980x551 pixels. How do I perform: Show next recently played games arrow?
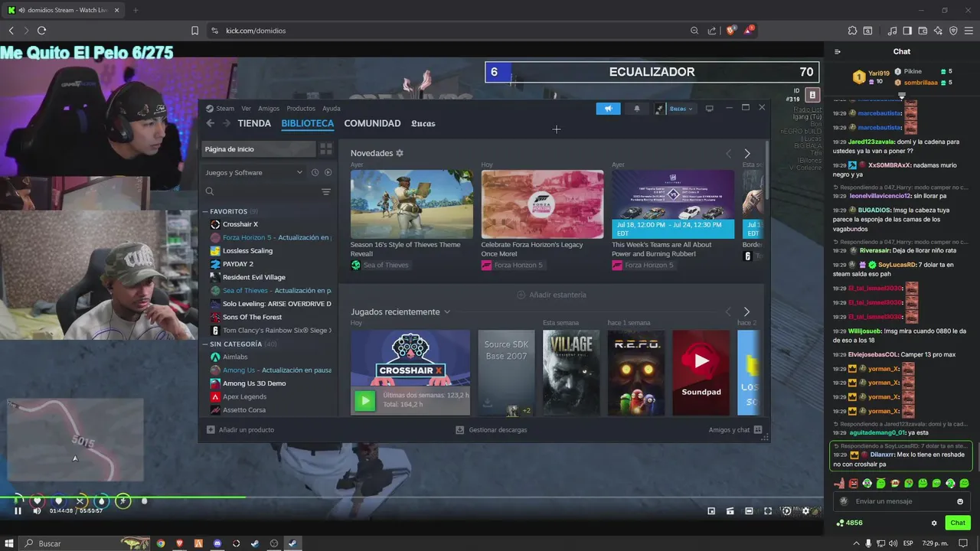coord(746,311)
